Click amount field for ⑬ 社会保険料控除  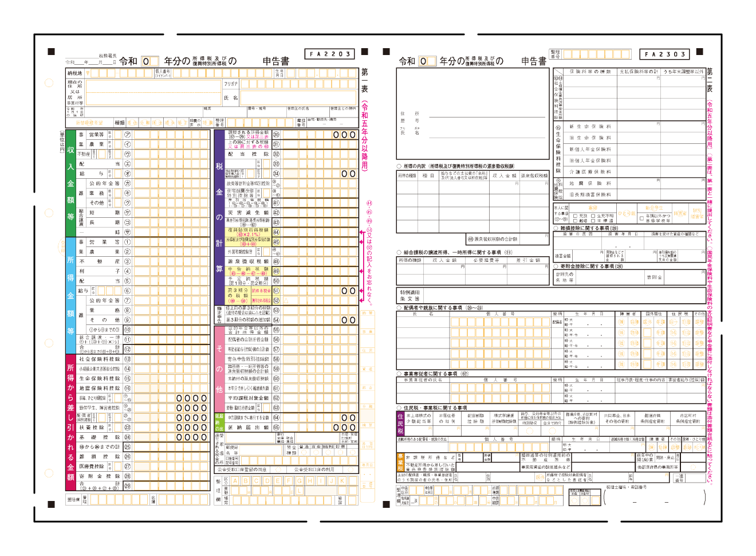pos(171,359)
